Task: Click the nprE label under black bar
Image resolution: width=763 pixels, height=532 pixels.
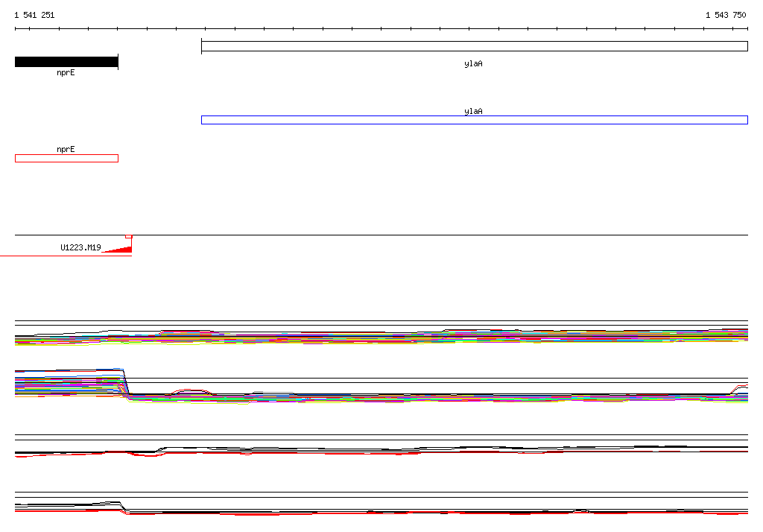Action: click(66, 72)
